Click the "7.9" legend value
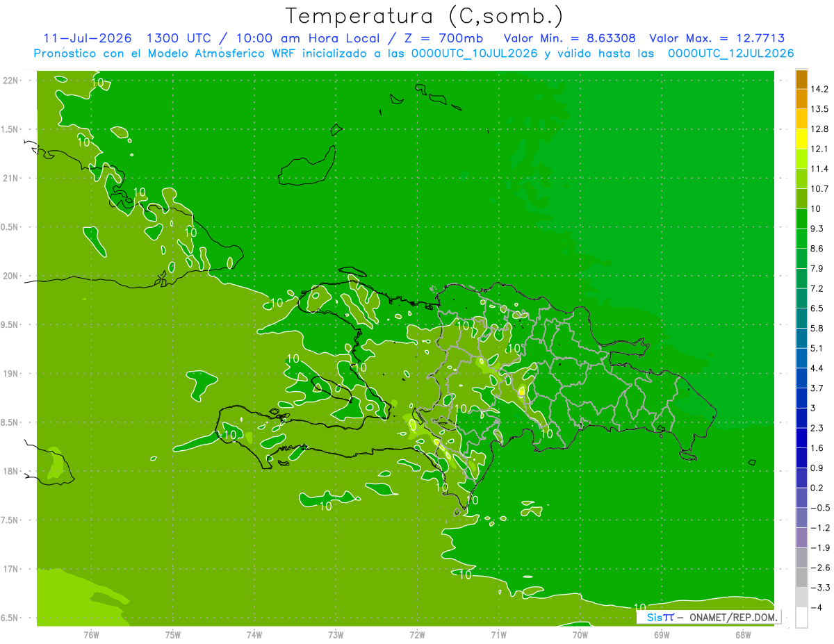 (x=817, y=268)
